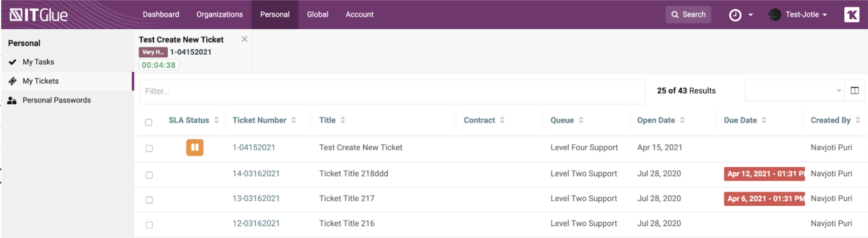Check the box for ticket 1-04152021

[x=149, y=148]
